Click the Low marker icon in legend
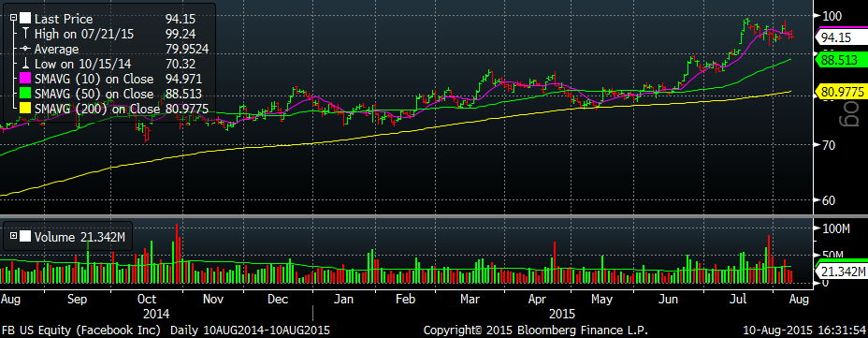This screenshot has height=338, width=868. point(25,64)
